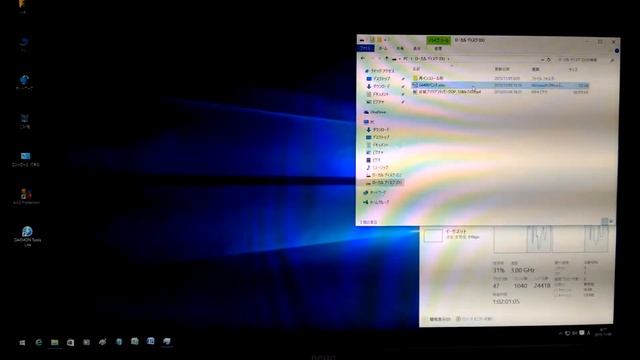Viewport: 640px width, 360px height.
Task: Click the CPU usage graph in Task Manager
Action: pos(551,239)
